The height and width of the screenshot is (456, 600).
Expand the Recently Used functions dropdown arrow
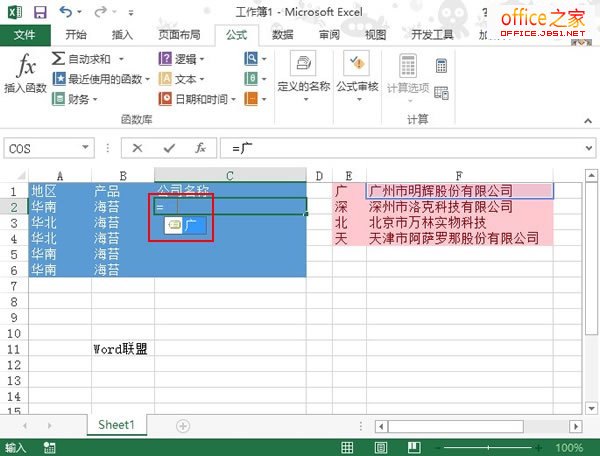[x=147, y=80]
